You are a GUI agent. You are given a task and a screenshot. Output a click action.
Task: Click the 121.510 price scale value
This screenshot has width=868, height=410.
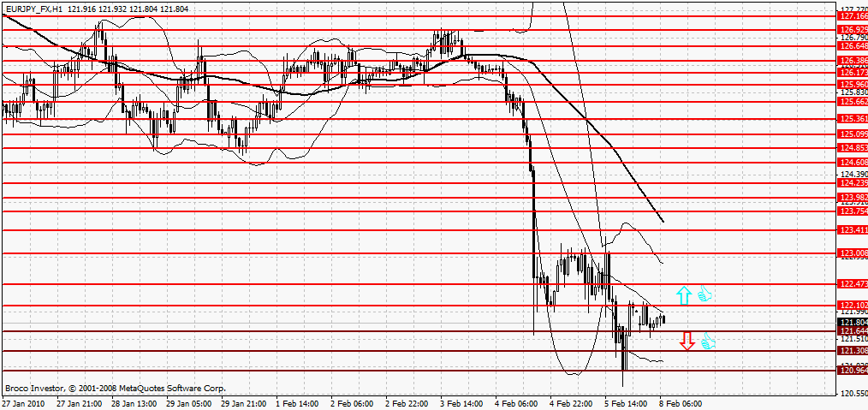[x=853, y=339]
